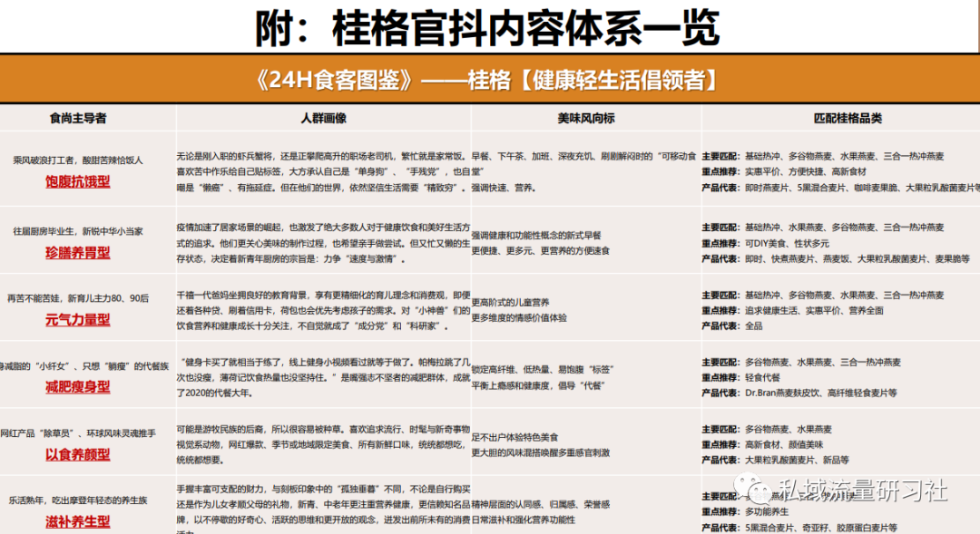This screenshot has width=980, height=534.
Task: Click the paragraph starting "千禧一代爸妈坐拥良好的教育背景"
Action: click(323, 310)
